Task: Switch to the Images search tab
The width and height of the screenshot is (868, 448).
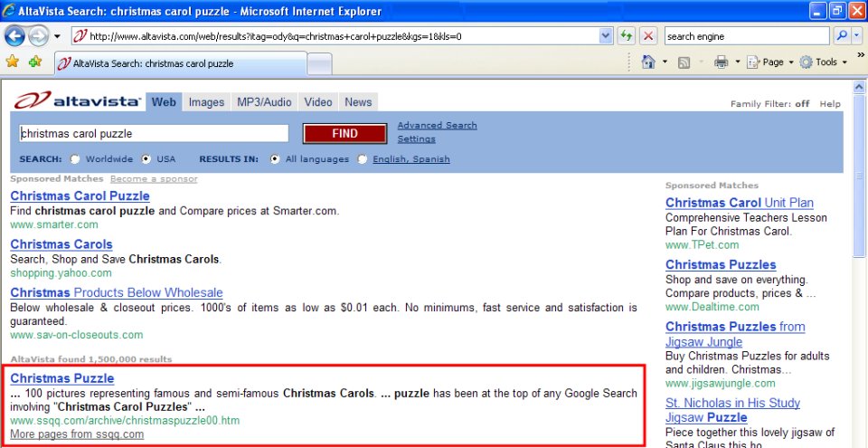Action: 206,102
